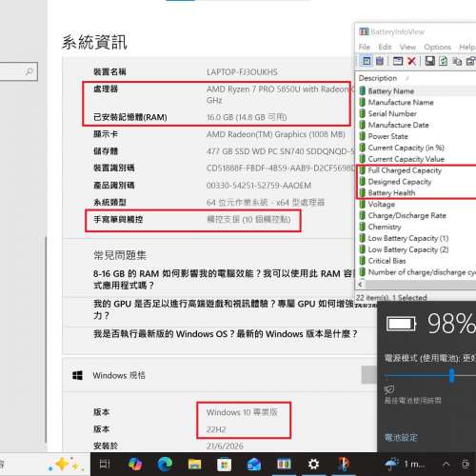Select the Designed Capacity row

[417, 182]
